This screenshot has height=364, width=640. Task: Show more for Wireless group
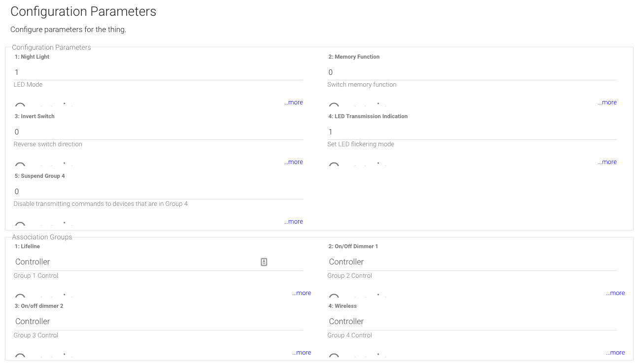tap(616, 353)
